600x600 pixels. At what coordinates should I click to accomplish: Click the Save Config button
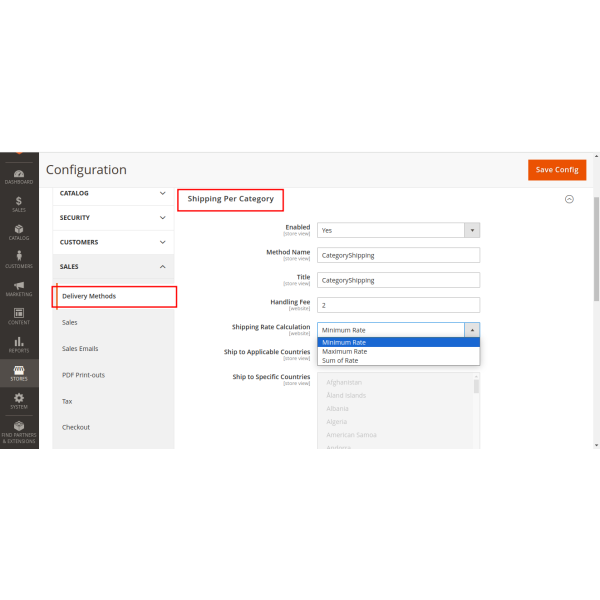557,170
